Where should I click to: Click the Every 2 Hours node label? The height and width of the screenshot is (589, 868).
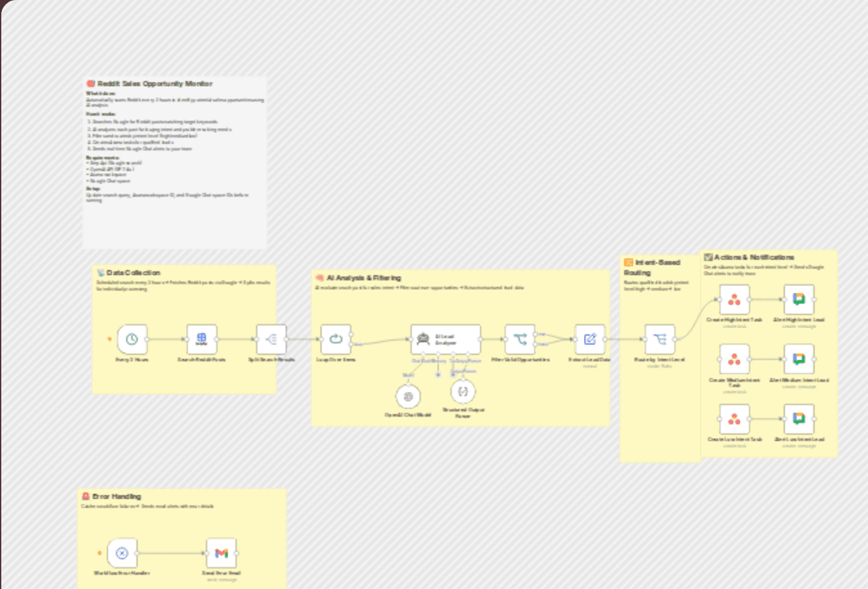tap(132, 359)
